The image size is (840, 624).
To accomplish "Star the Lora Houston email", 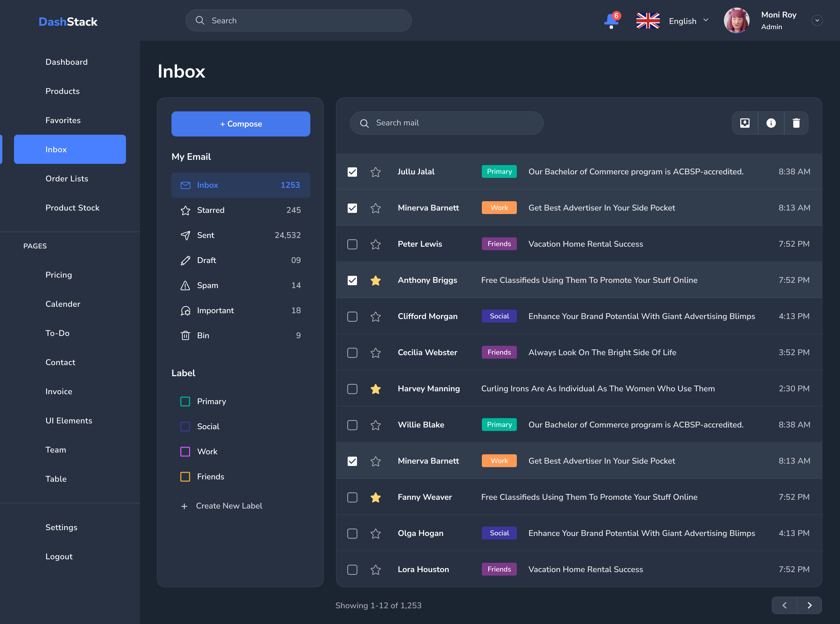I will coord(376,569).
